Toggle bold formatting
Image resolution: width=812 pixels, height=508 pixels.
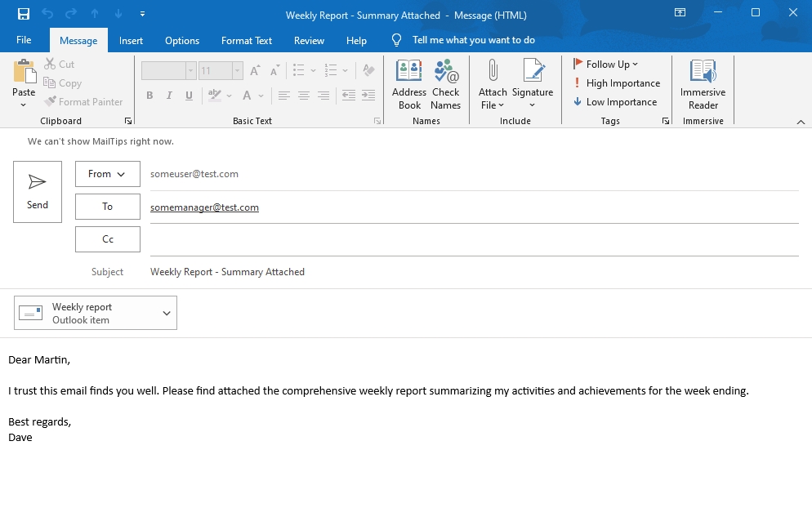coord(149,96)
